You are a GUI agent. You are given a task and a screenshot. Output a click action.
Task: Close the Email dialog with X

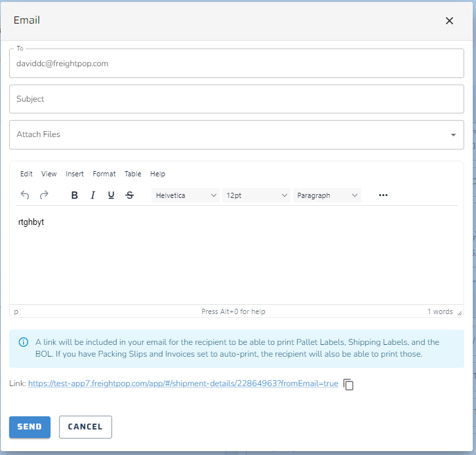click(449, 20)
